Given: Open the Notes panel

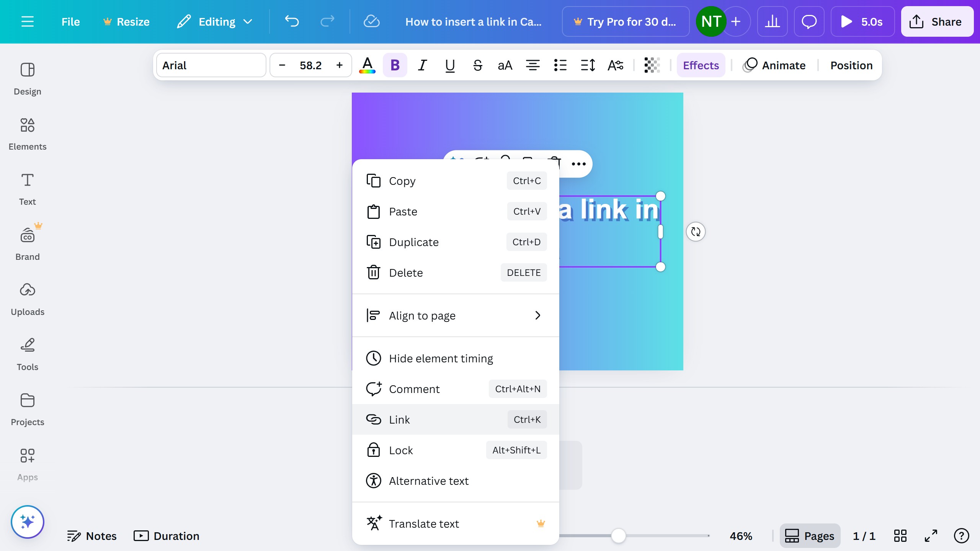Looking at the screenshot, I should (x=92, y=536).
